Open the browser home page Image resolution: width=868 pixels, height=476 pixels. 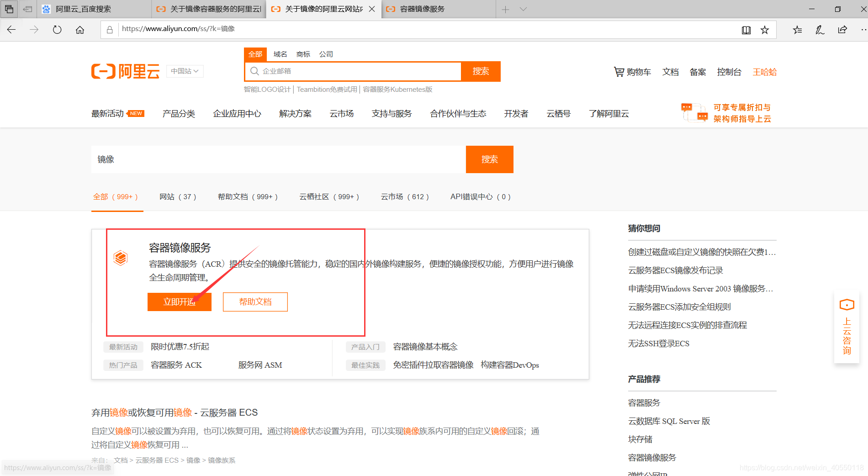[x=80, y=30]
